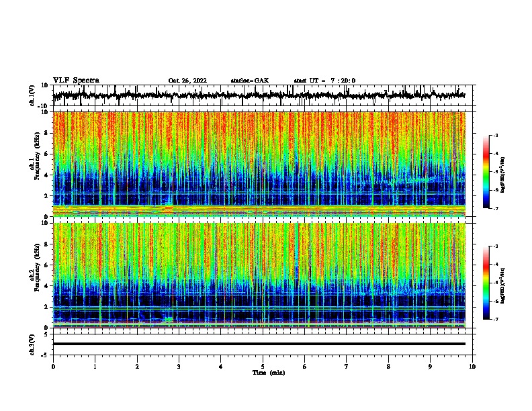Click the ch.1 voltage waveform trace

click(259, 95)
